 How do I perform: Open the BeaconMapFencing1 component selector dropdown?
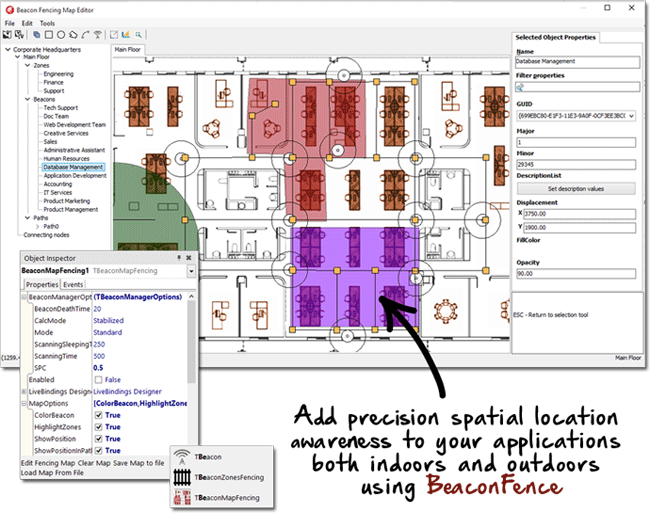coord(191,271)
